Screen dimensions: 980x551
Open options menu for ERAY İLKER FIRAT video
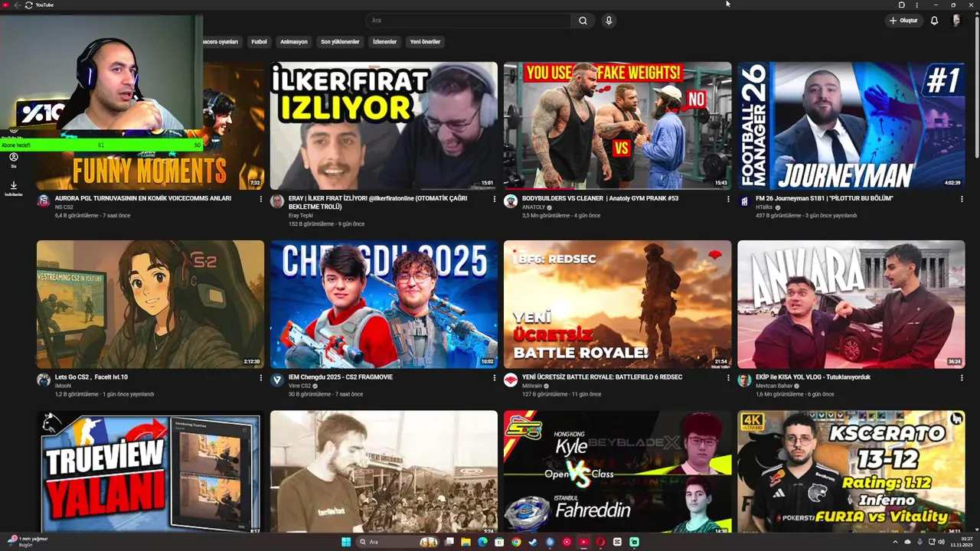(x=494, y=199)
